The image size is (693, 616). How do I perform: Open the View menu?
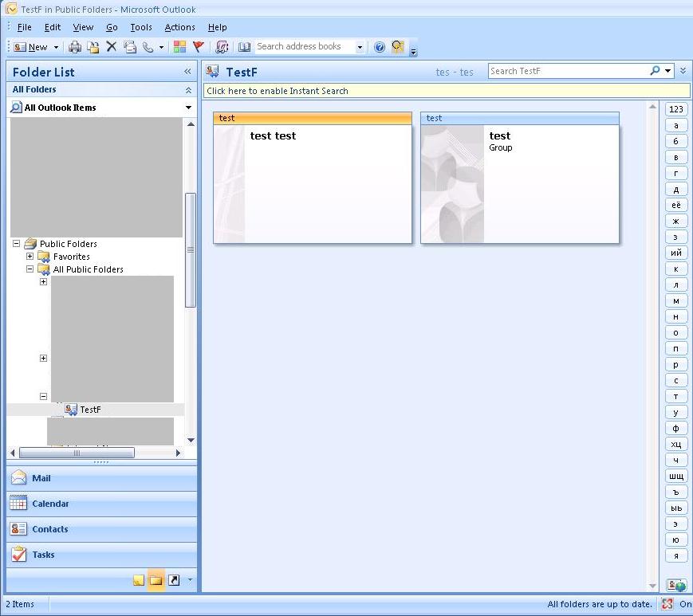click(x=83, y=27)
